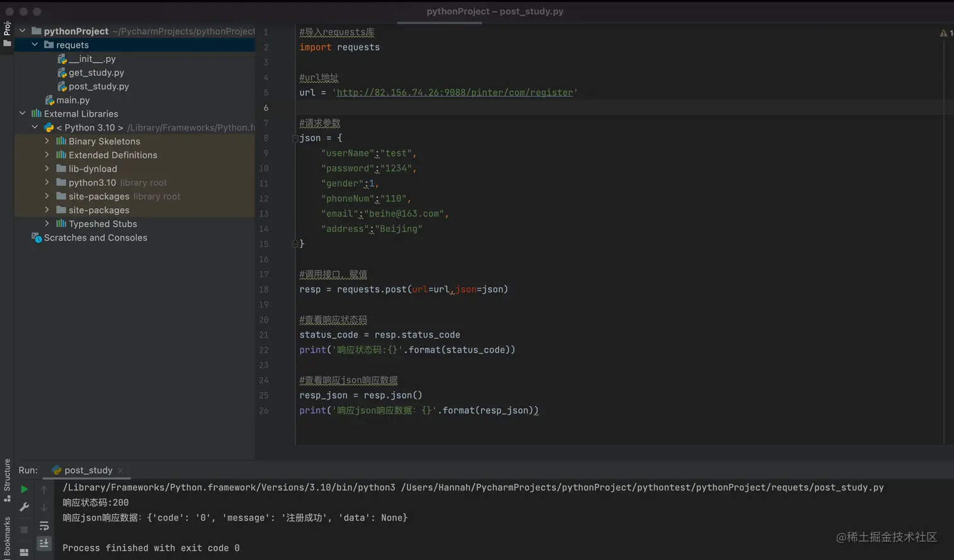Click the warning indicator in editor corner
Viewport: 954px width, 560px height.
[x=946, y=33]
